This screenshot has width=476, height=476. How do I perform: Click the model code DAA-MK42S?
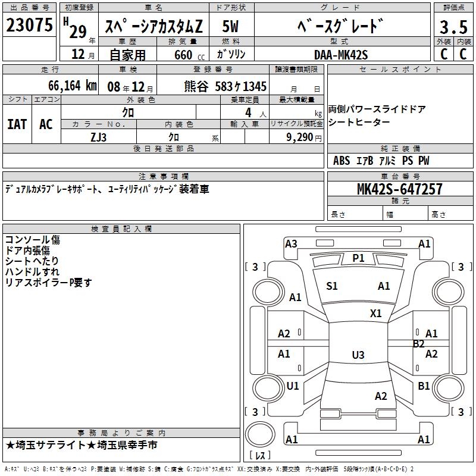click(x=341, y=55)
